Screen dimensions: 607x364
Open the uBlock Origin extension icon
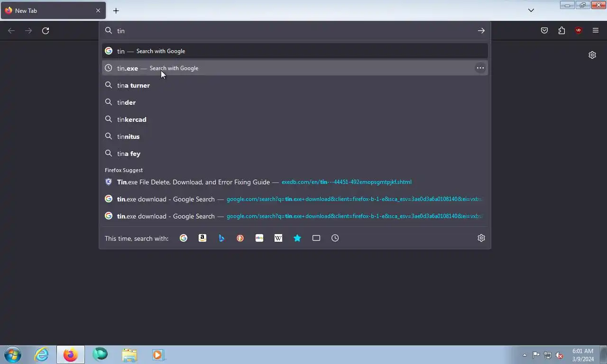tap(578, 31)
